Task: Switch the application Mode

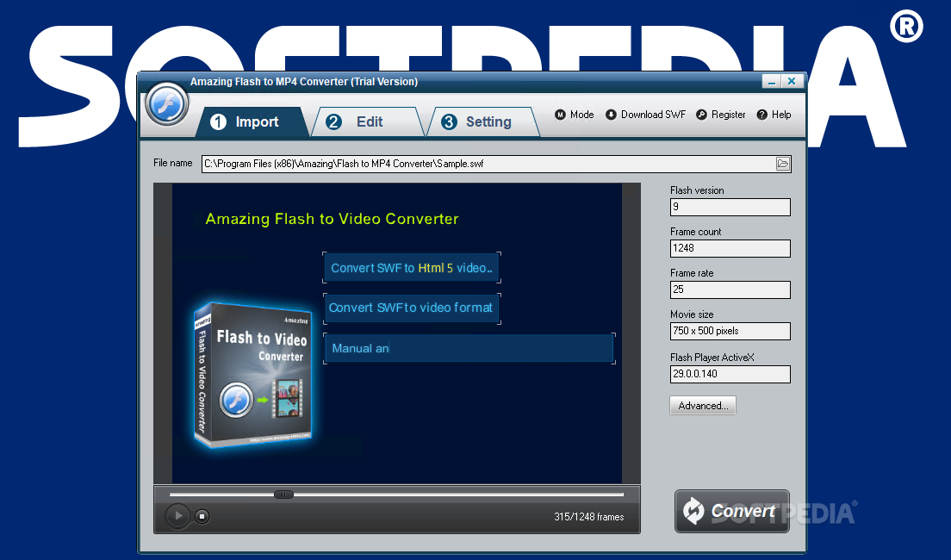Action: [x=573, y=114]
